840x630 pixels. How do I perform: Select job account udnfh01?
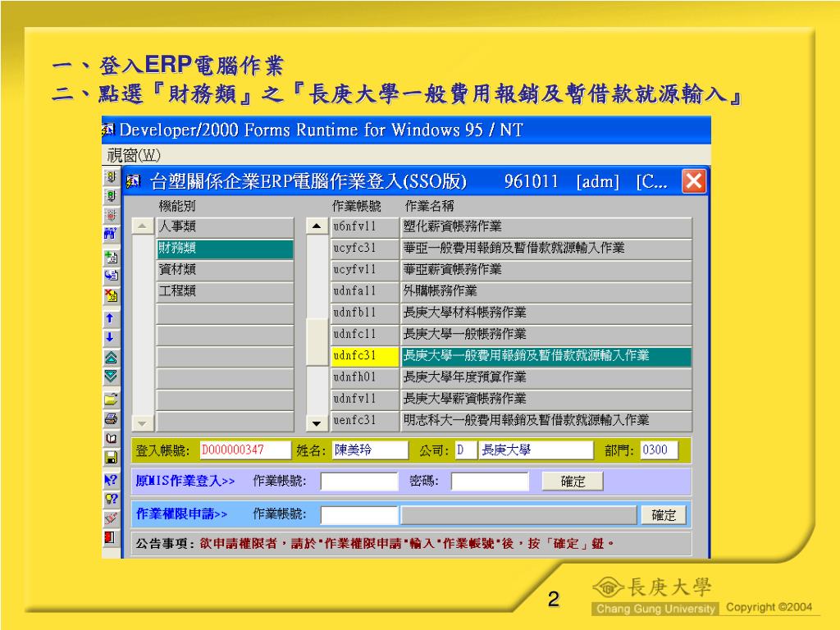pyautogui.click(x=365, y=377)
